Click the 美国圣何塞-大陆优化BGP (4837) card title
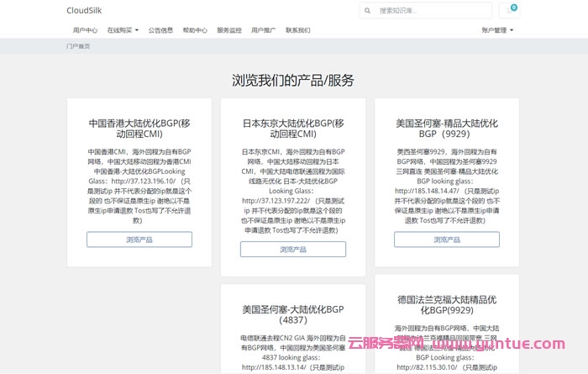This screenshot has height=374, width=588. [x=293, y=314]
